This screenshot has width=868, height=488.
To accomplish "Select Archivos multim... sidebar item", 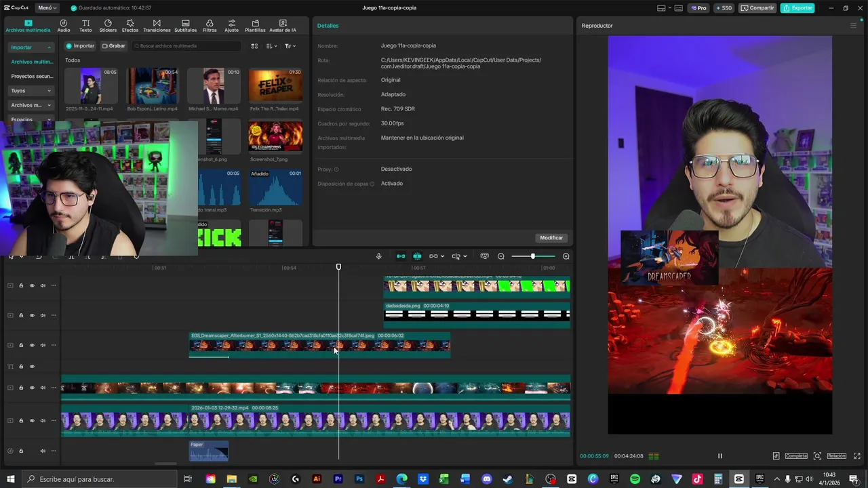I will [x=32, y=62].
